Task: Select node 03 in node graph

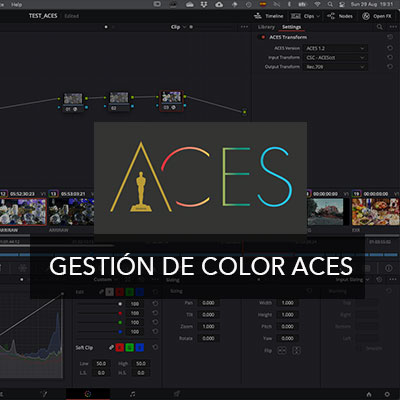Action: click(x=171, y=101)
